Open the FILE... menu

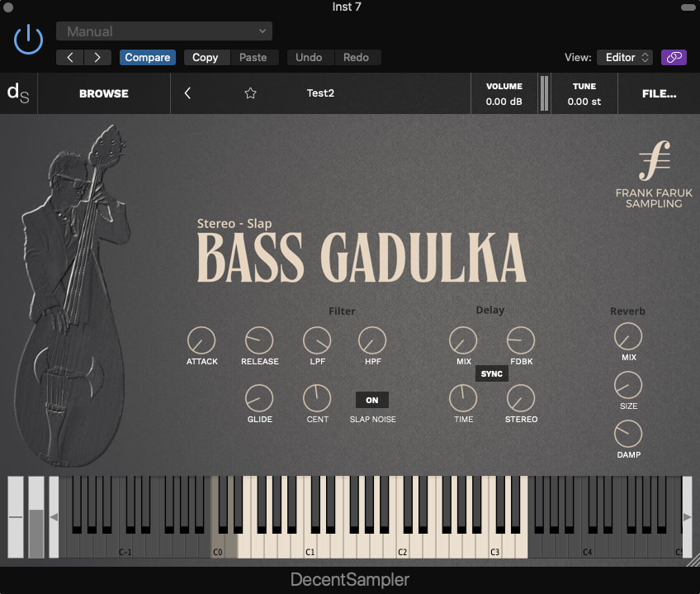(x=660, y=93)
